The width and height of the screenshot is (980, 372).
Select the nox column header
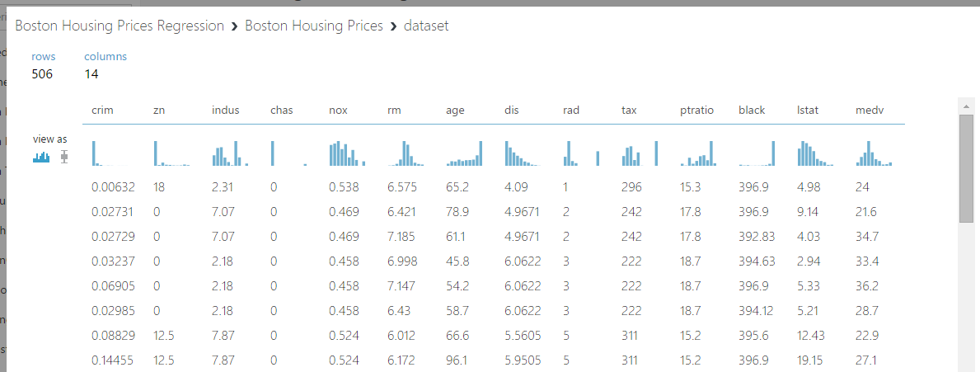click(x=338, y=111)
